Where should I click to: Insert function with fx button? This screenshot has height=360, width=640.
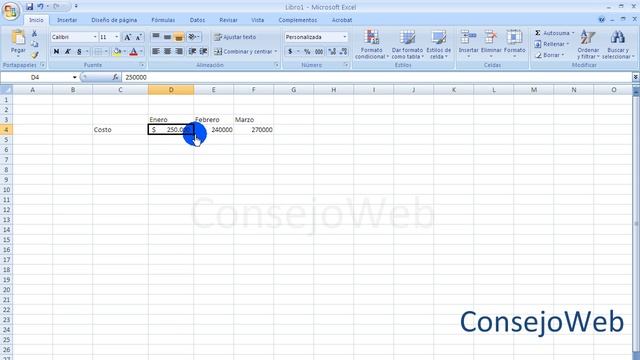(x=115, y=77)
